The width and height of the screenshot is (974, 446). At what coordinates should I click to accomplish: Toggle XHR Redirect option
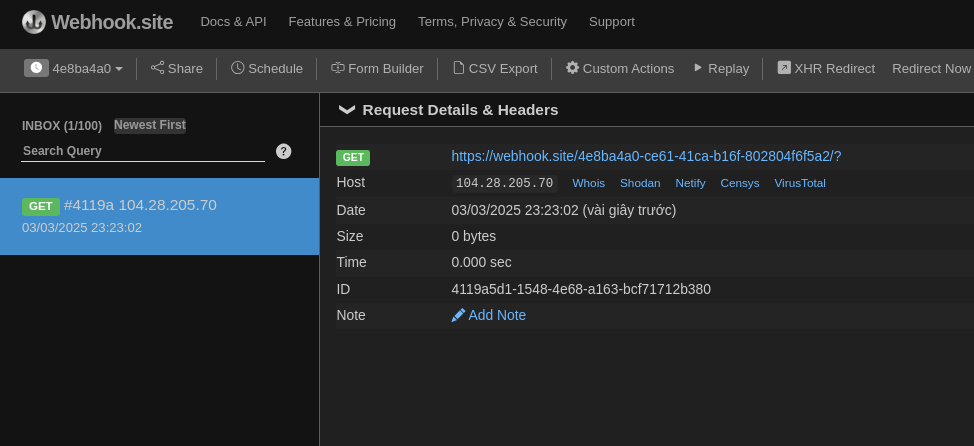point(826,68)
